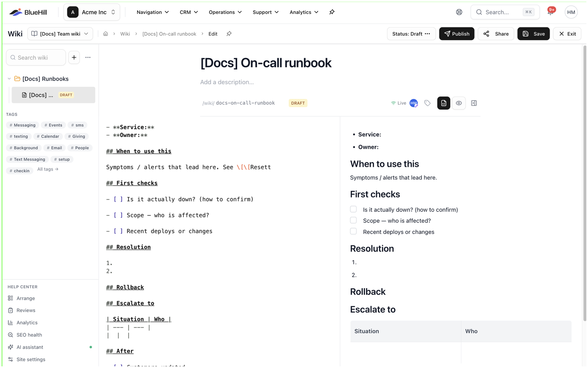Pin this page via the breadcrumb pin icon
This screenshot has height=368, width=588.
pos(229,34)
